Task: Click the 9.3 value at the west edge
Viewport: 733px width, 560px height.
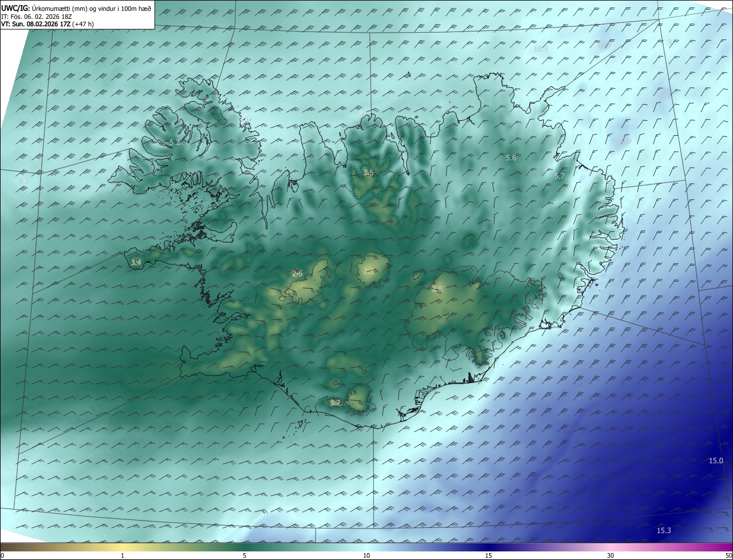Action: (23, 180)
